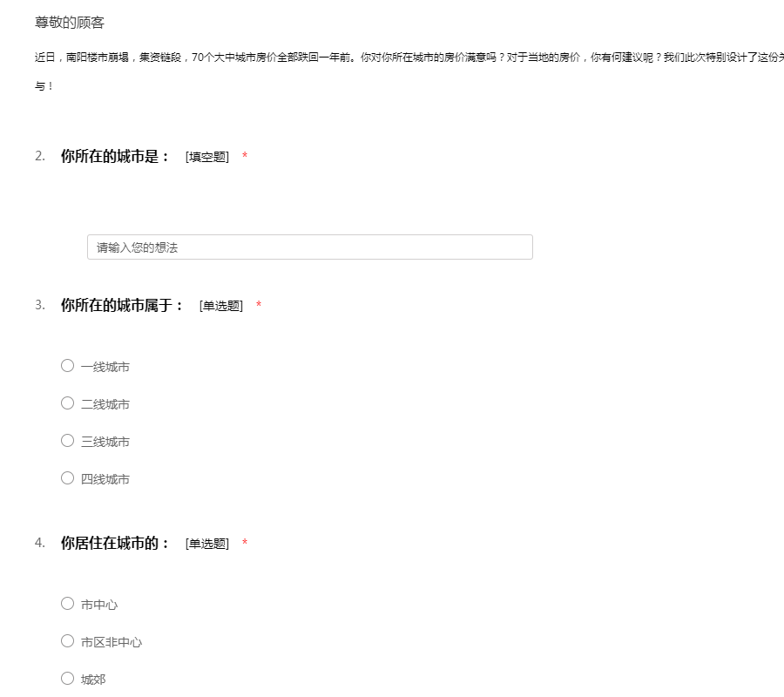
Task: Choose 市中心 radio button
Action: tap(67, 604)
